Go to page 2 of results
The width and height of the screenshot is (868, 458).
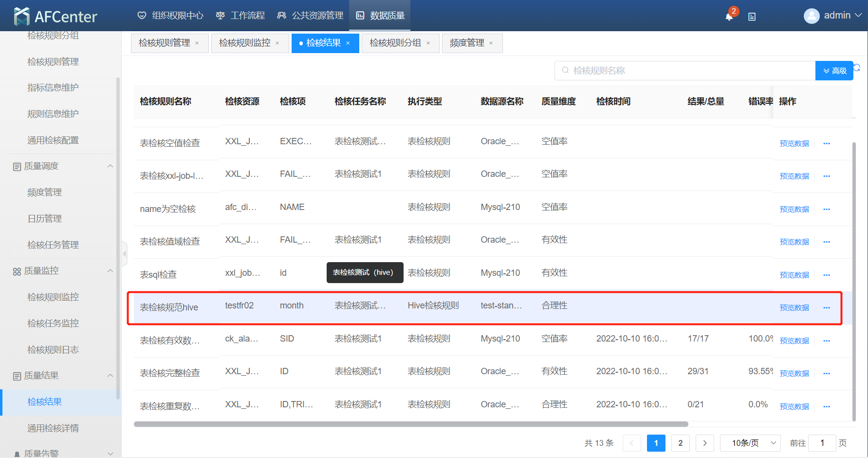point(680,443)
